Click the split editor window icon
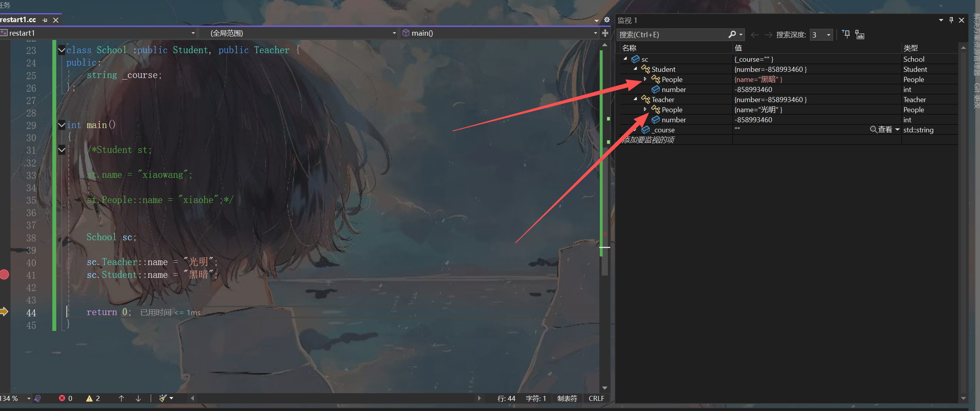The height and width of the screenshot is (411, 980). pos(605,33)
